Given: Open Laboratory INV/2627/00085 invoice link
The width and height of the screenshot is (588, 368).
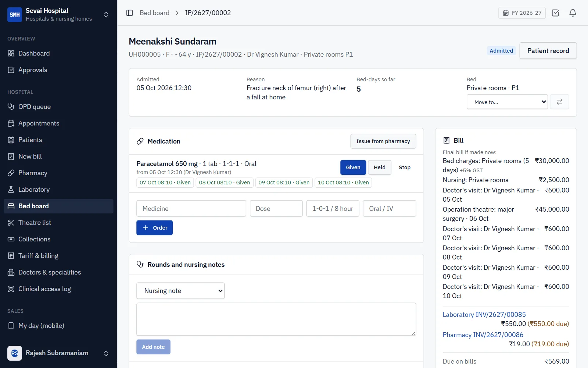Looking at the screenshot, I should click(484, 315).
